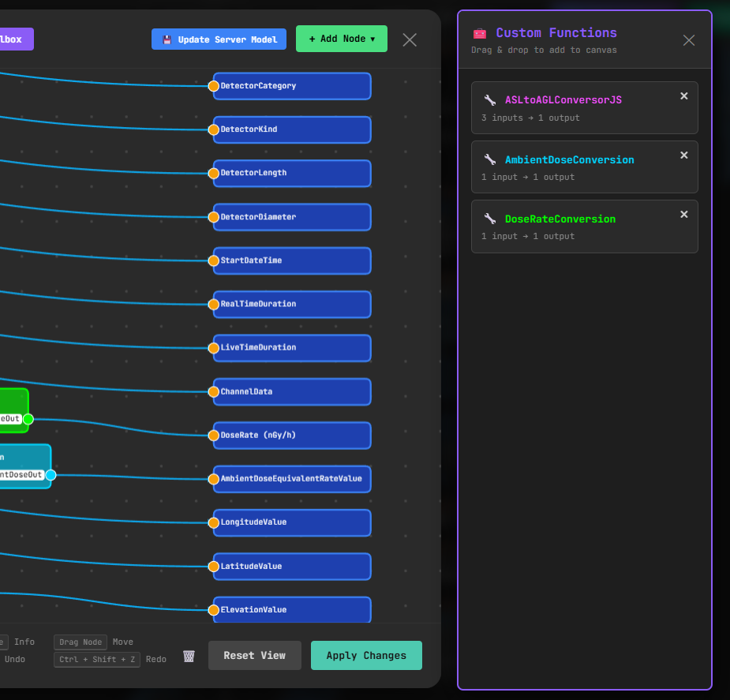Image resolution: width=730 pixels, height=700 pixels.
Task: Click wrench icon beside AmbientDoseConversion
Action: point(490,159)
